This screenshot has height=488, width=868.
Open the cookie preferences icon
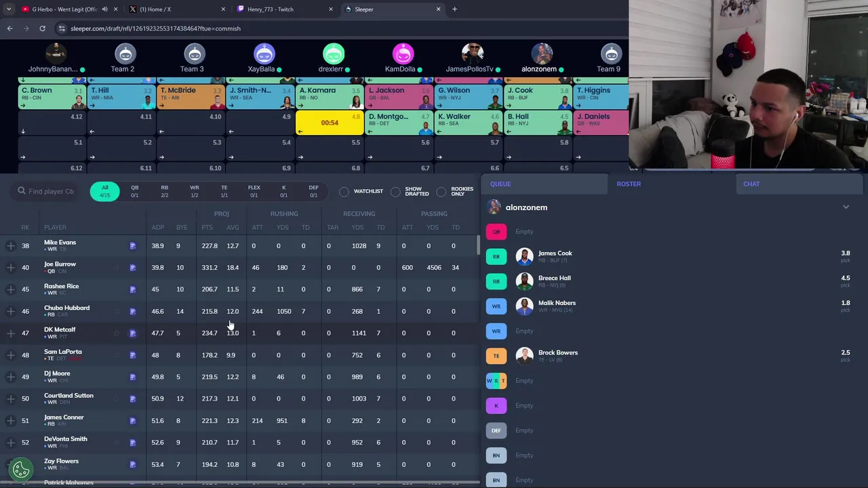[21, 468]
